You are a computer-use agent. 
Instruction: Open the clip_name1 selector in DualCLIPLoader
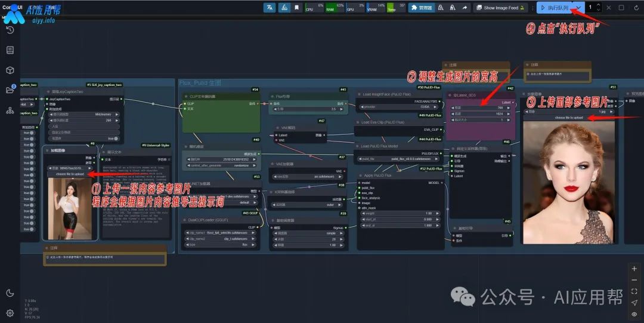coord(221,233)
